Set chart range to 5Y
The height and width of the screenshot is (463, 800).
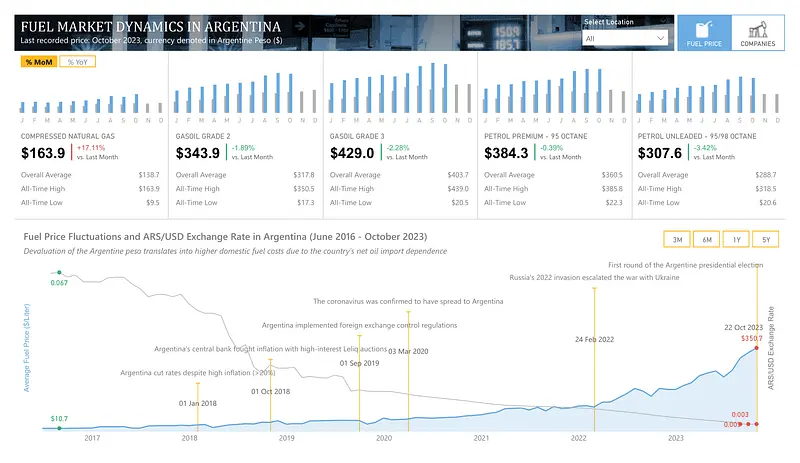click(766, 239)
